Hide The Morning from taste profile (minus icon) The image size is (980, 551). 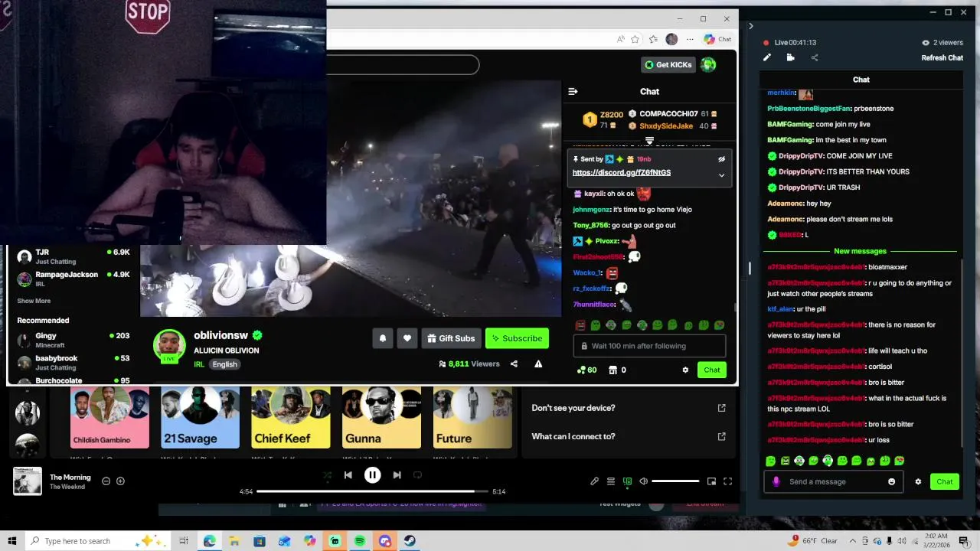click(106, 481)
